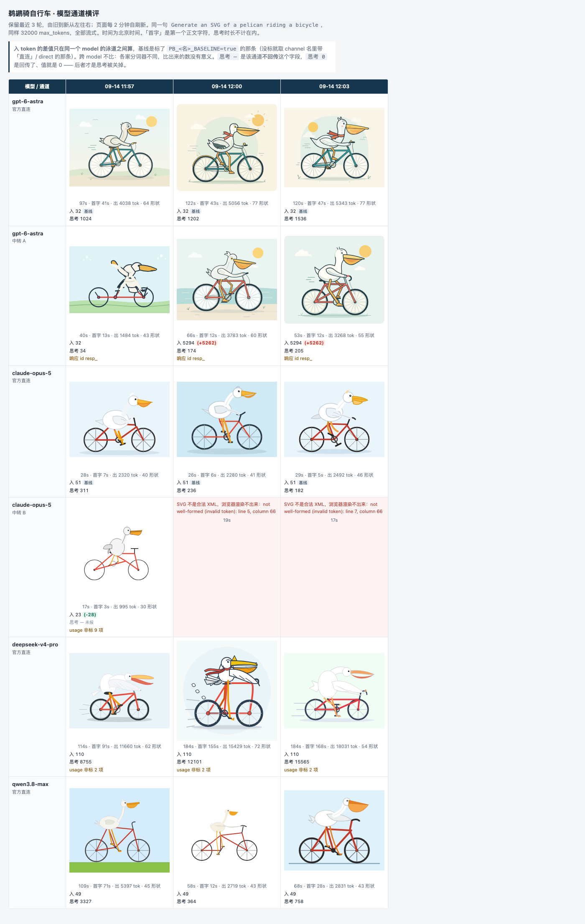
Task: View the deepseek-v4-pro 12:00 pelican with scarf
Action: pyautogui.click(x=226, y=691)
